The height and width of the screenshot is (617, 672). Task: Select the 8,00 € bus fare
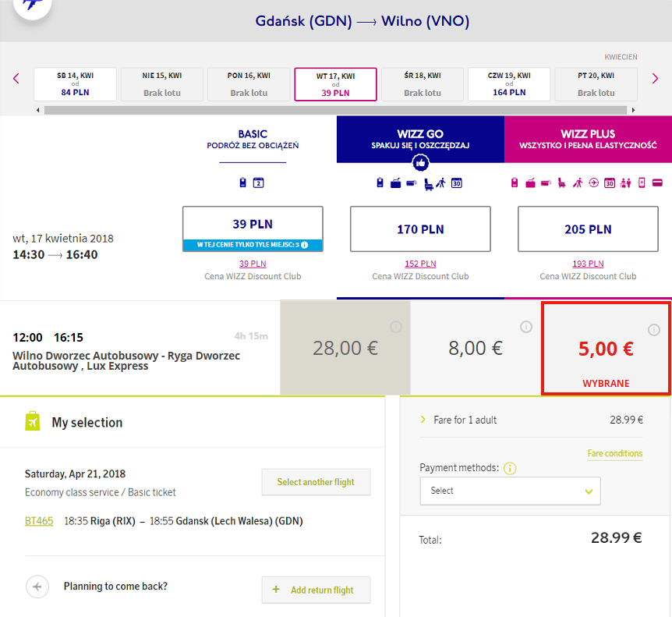click(476, 348)
